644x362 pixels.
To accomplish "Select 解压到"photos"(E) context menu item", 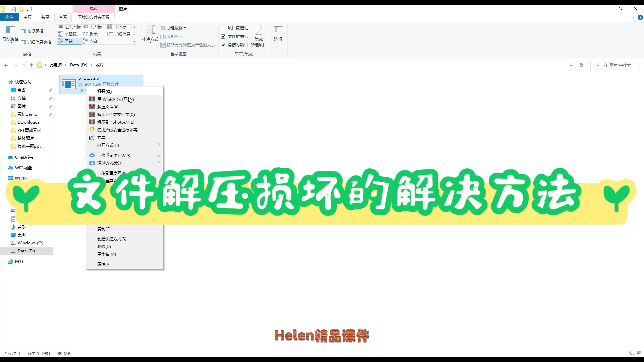I will [116, 122].
